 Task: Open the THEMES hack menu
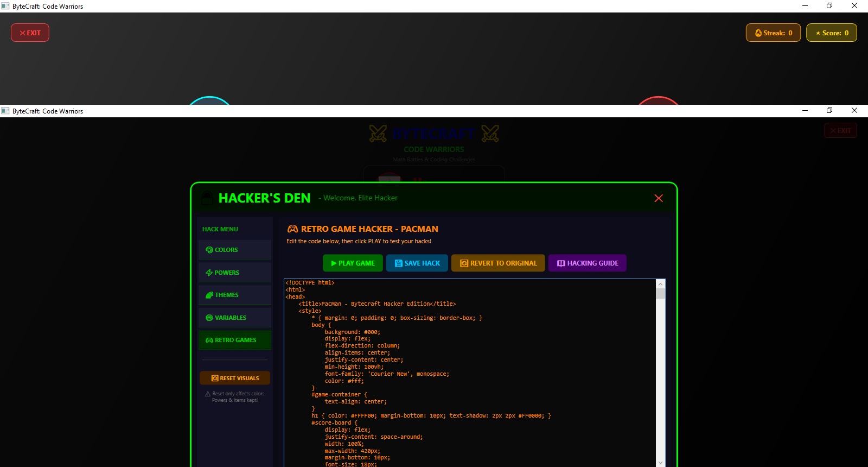(x=235, y=295)
